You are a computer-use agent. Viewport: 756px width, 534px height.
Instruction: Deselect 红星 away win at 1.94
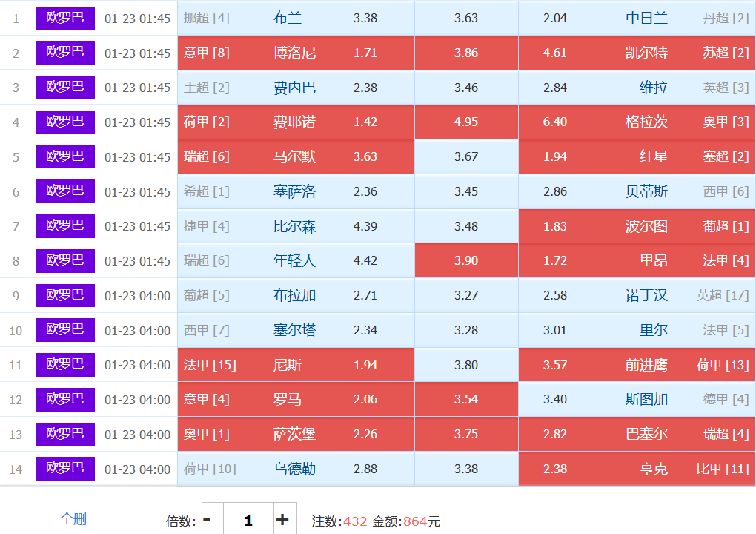tap(637, 156)
